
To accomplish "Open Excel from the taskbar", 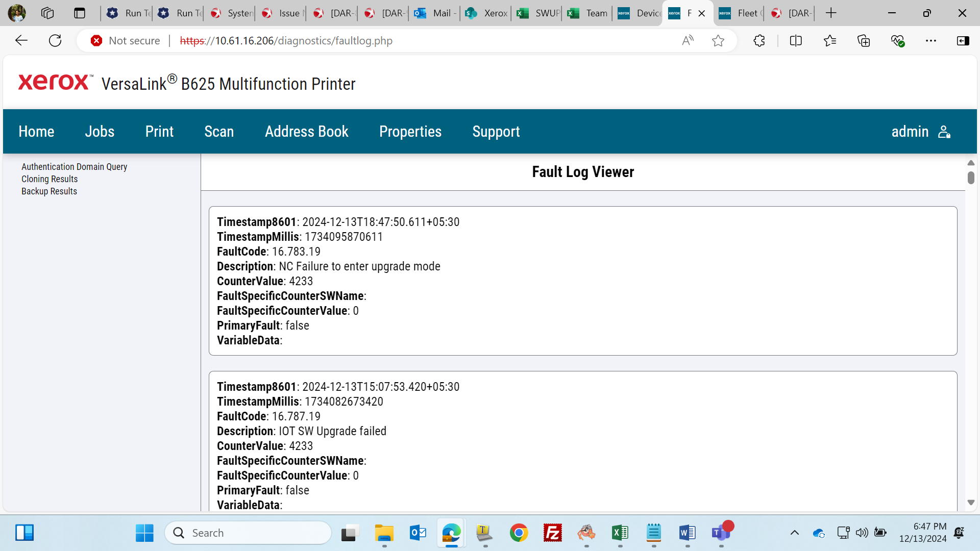I will click(x=620, y=533).
